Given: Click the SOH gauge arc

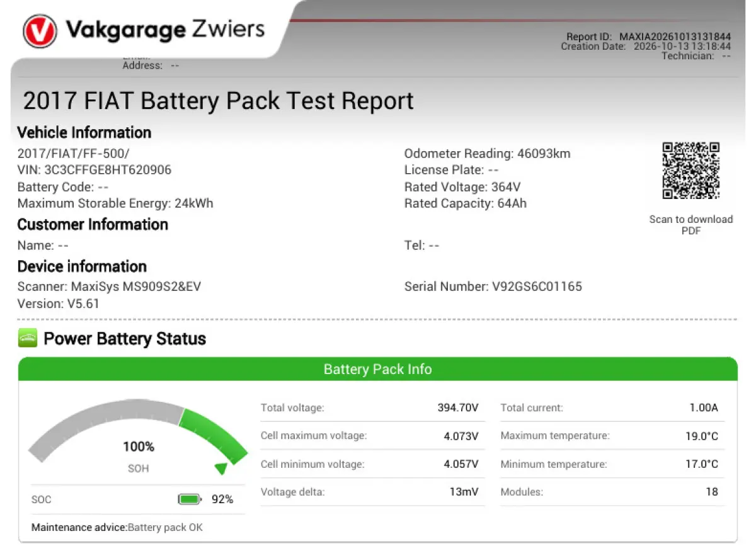Looking at the screenshot, I should [138, 431].
